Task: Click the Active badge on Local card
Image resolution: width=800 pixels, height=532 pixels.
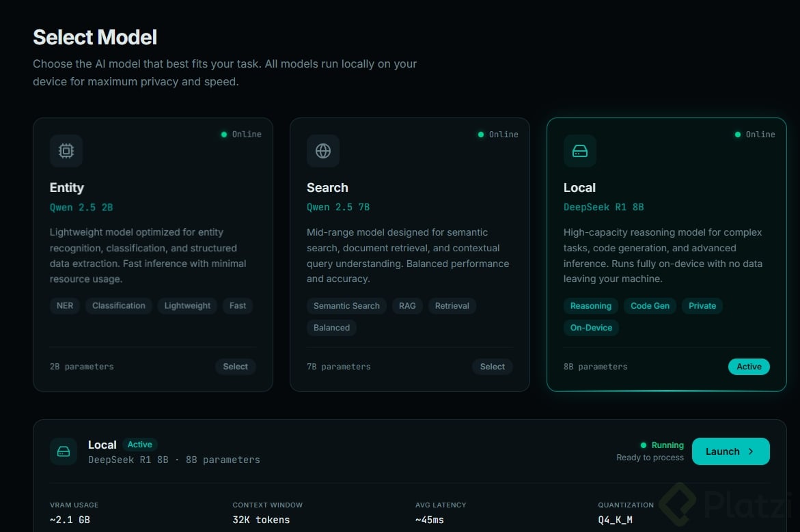Action: click(x=749, y=367)
